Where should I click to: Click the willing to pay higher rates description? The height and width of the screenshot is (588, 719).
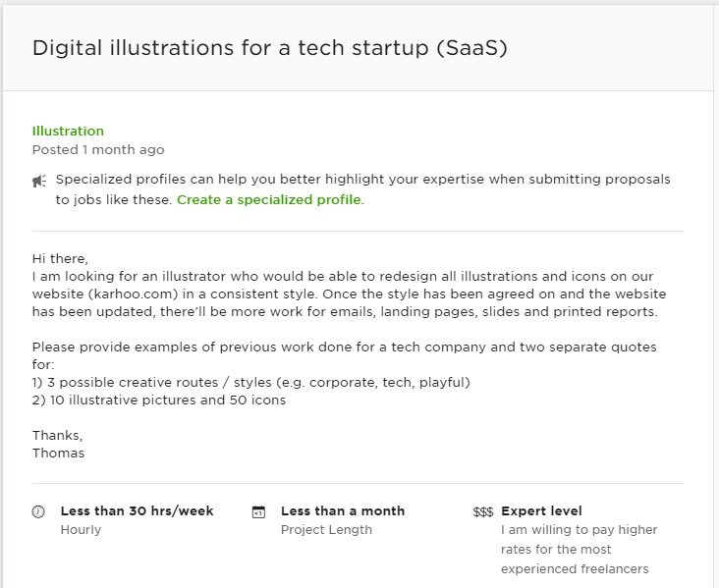579,550
